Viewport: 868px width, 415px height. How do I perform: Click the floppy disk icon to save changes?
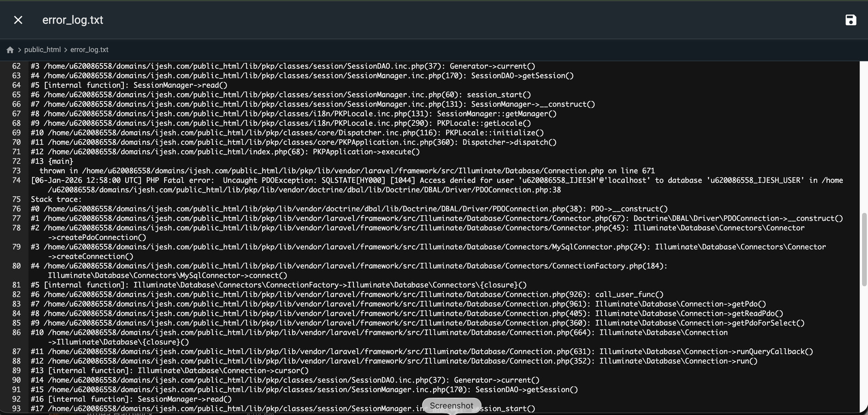(x=851, y=20)
